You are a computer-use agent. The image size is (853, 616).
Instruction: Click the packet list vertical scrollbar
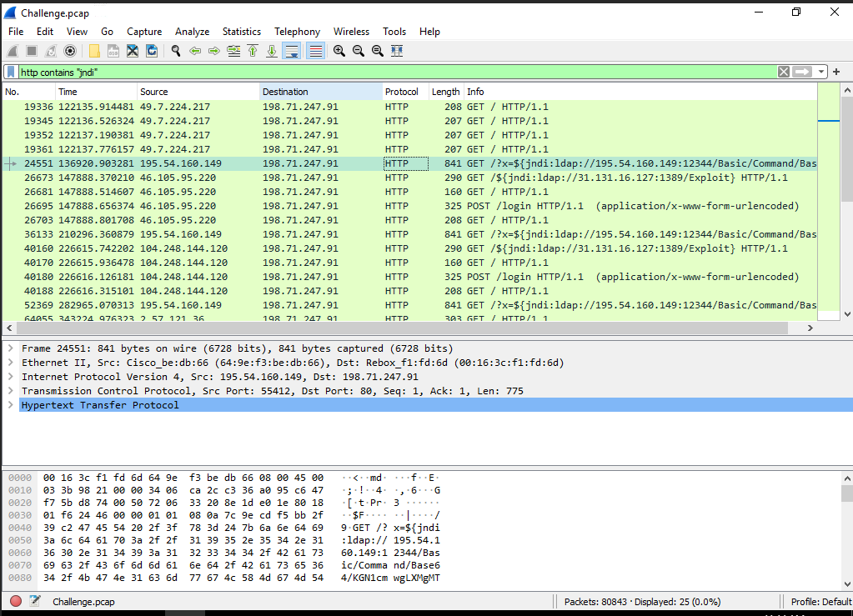pyautogui.click(x=847, y=151)
